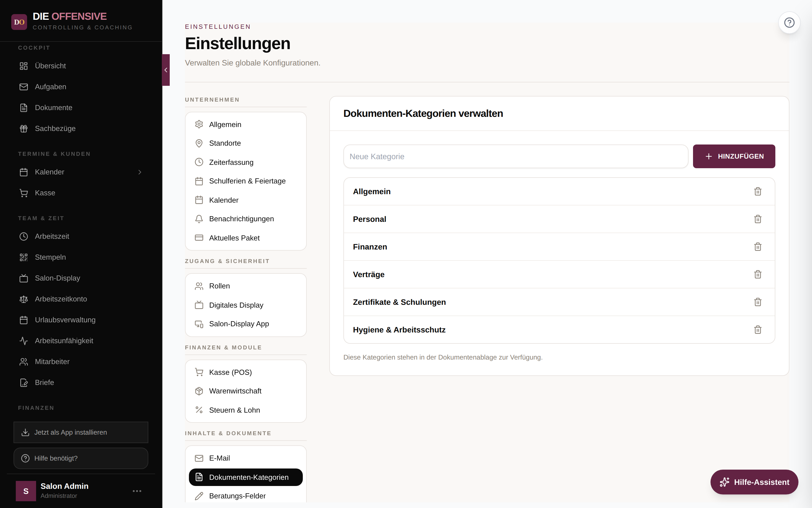This screenshot has height=508, width=812.
Task: Expand the Kalender submenu arrow
Action: pos(140,172)
